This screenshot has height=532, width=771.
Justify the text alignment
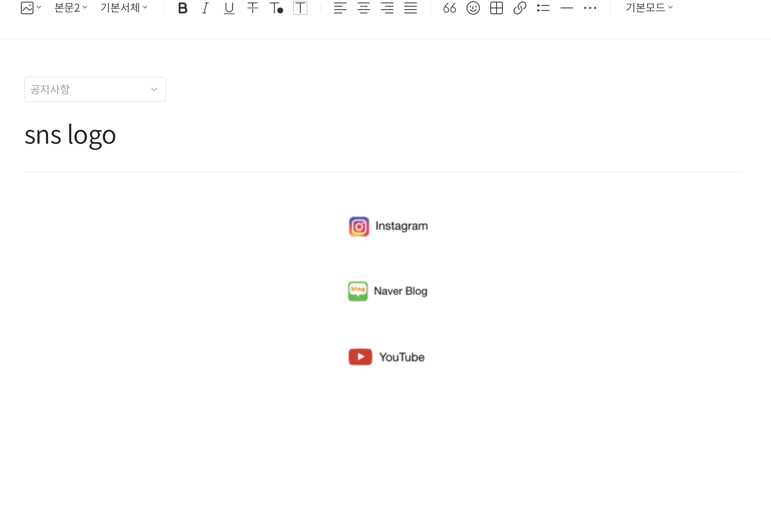(411, 8)
